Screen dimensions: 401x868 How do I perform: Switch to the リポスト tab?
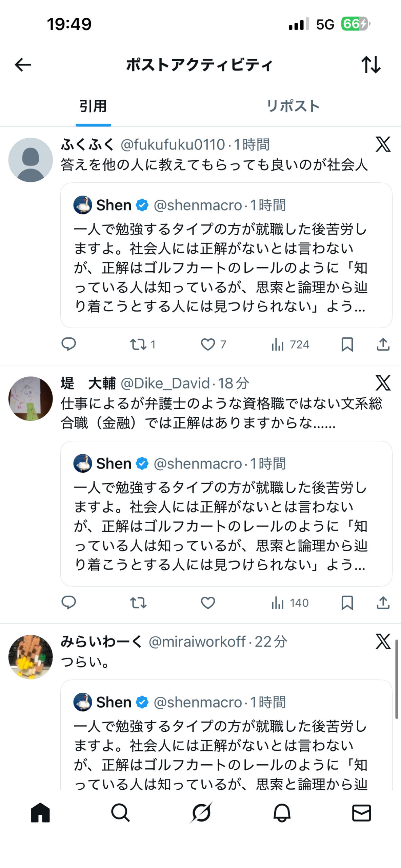click(x=293, y=106)
